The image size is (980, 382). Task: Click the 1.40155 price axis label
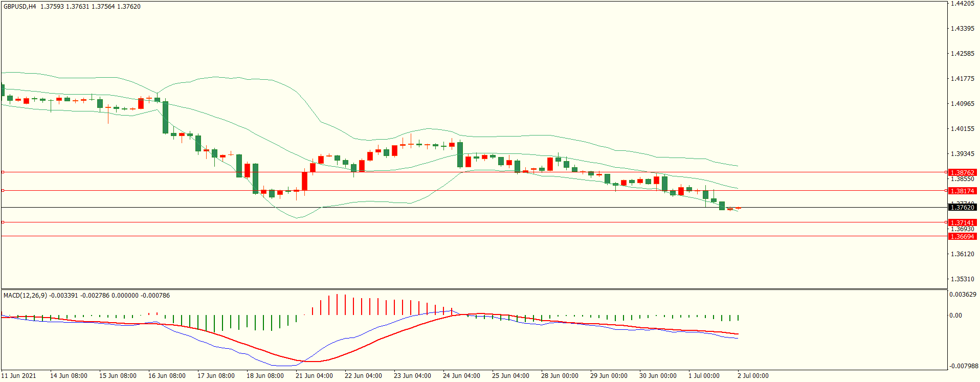click(963, 129)
